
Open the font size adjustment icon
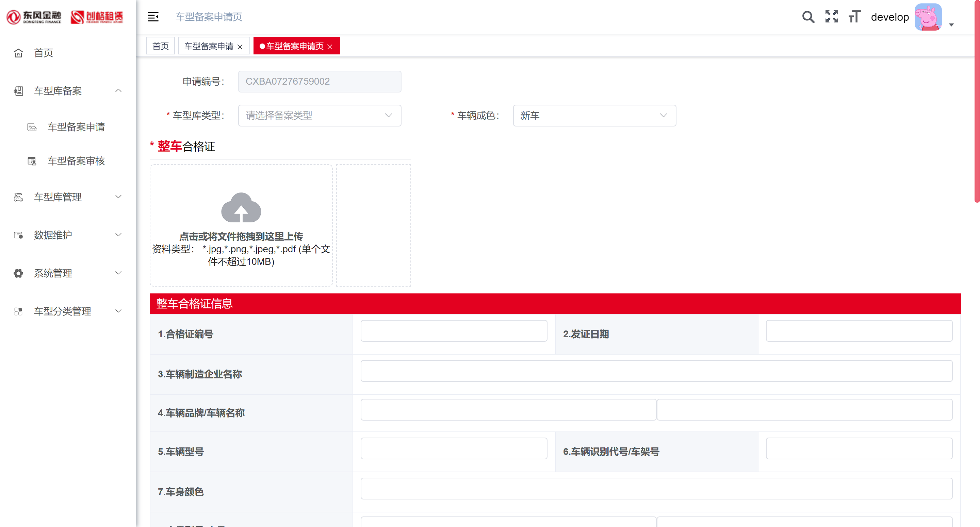pos(854,17)
